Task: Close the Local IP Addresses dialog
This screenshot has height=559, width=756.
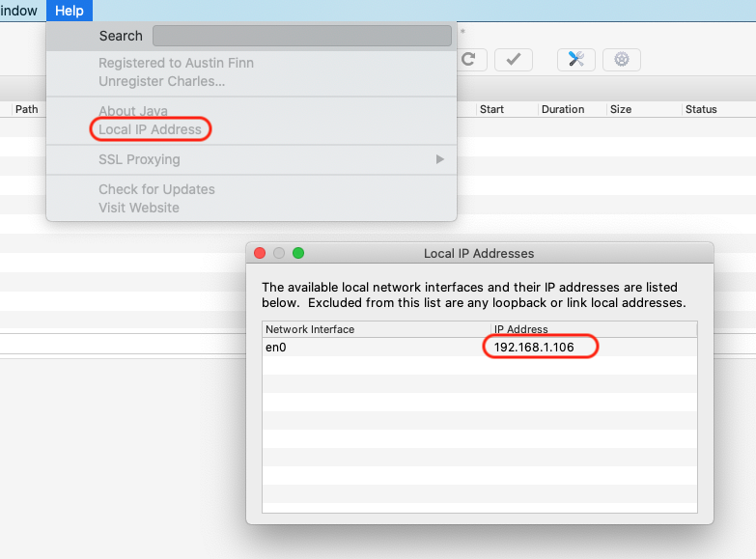Action: tap(260, 253)
